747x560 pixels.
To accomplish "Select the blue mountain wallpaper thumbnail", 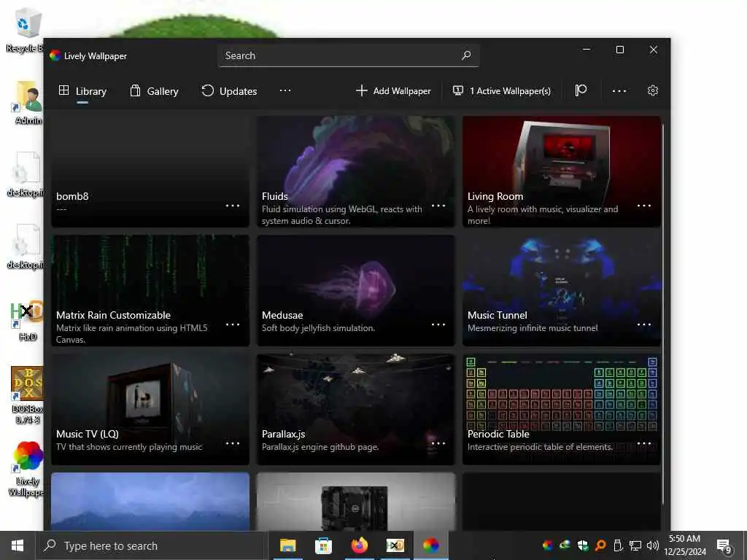I will coord(150,502).
